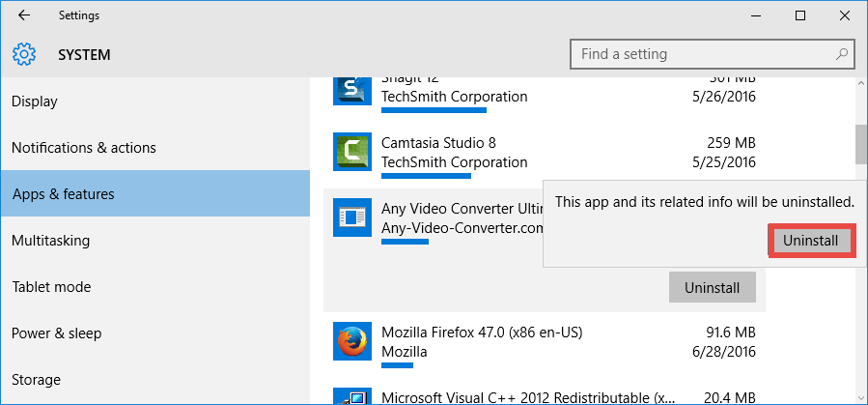Maximize the Settings window

coord(799,15)
